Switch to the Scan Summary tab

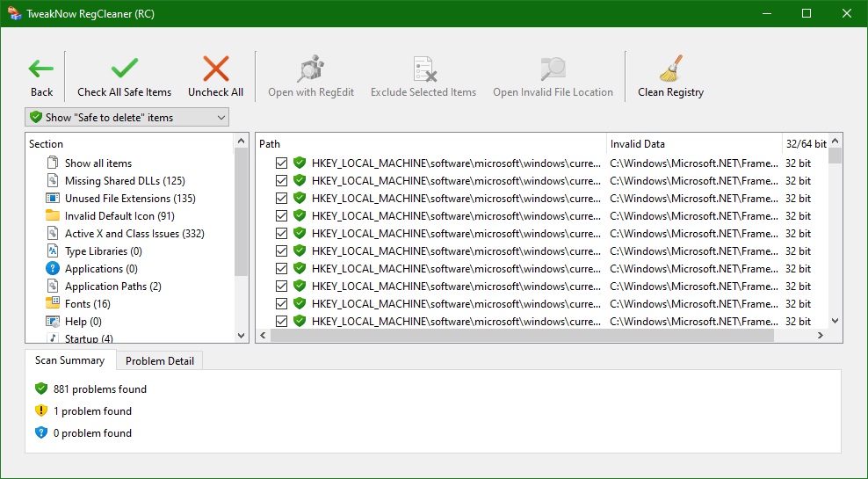point(69,360)
